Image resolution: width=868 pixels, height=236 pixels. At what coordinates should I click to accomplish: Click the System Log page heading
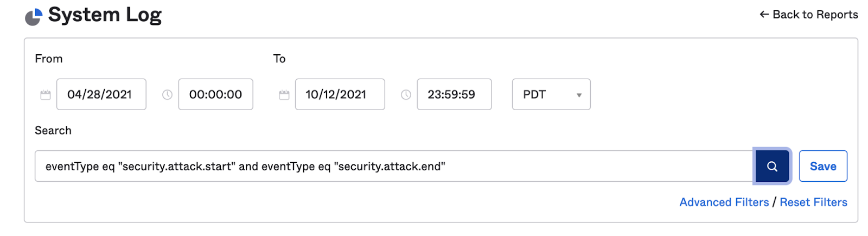(105, 15)
